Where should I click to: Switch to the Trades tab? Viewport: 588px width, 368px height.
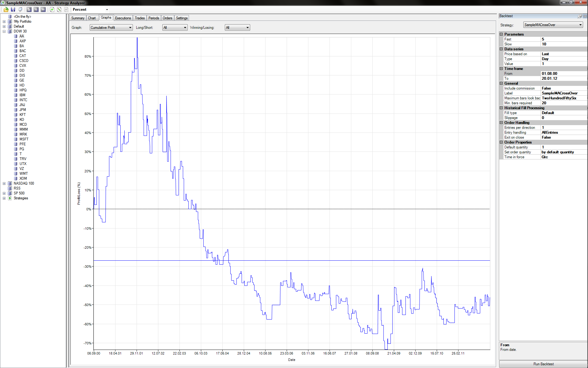coord(140,18)
